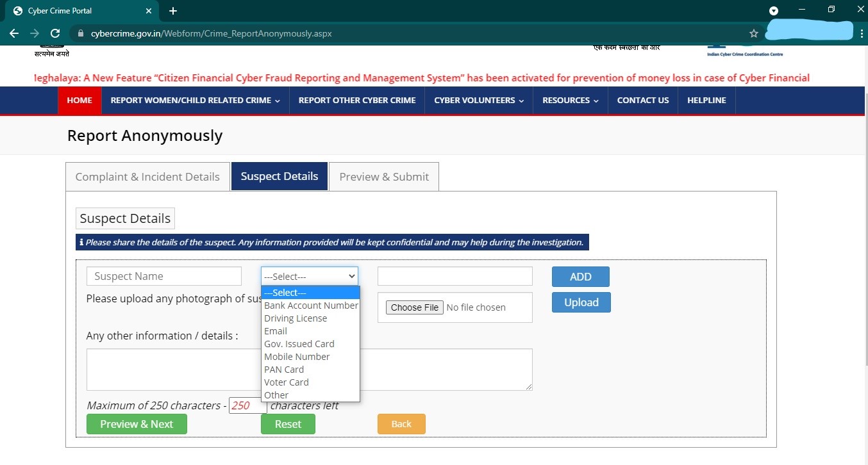868x465 pixels.
Task: Bookmark the page using the star icon
Action: (754, 33)
